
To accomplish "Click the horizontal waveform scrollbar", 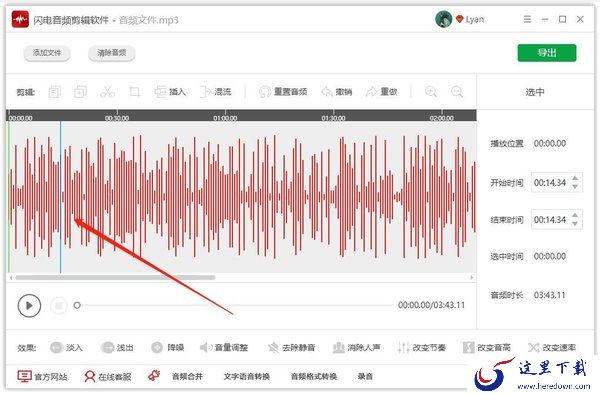I will point(115,277).
